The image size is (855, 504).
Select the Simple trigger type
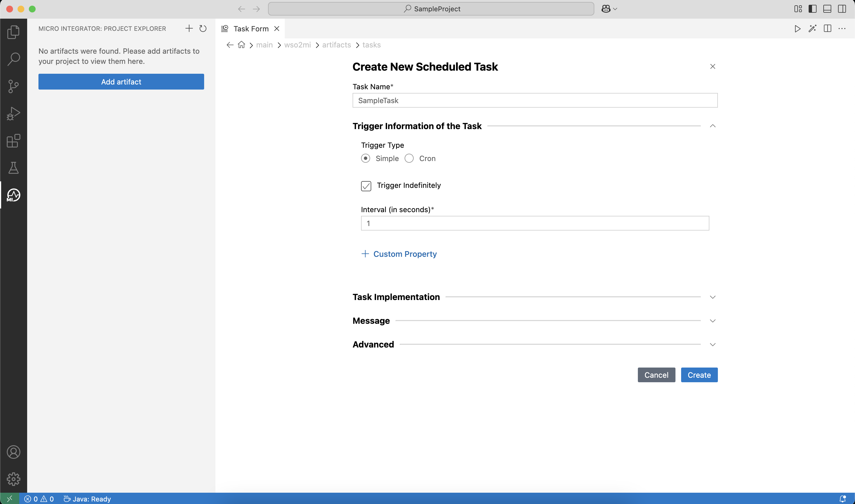point(366,158)
